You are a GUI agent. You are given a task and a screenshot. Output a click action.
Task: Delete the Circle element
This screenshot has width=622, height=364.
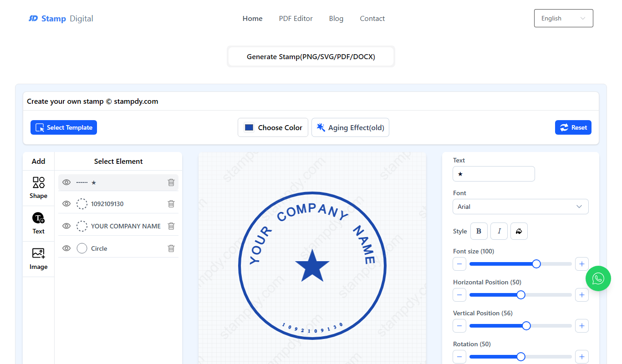(171, 248)
